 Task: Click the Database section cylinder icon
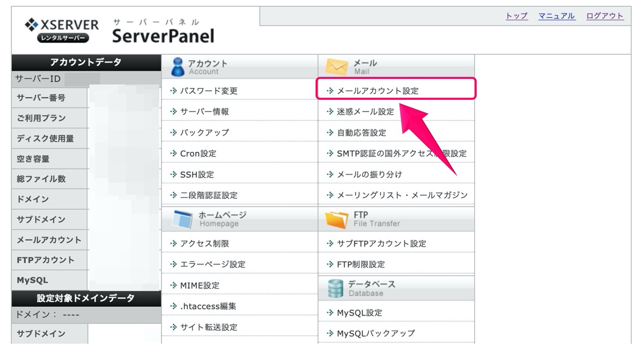coord(335,288)
